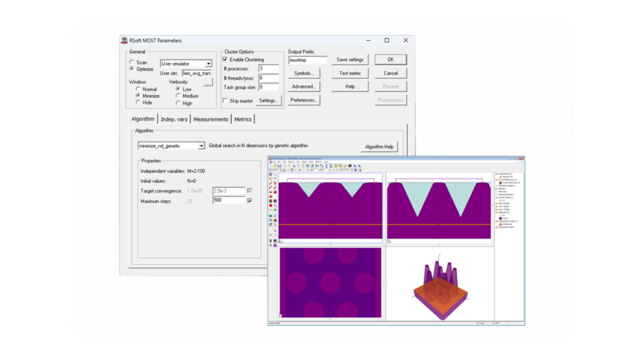
Task: Set verbosity to High
Action: pos(178,103)
